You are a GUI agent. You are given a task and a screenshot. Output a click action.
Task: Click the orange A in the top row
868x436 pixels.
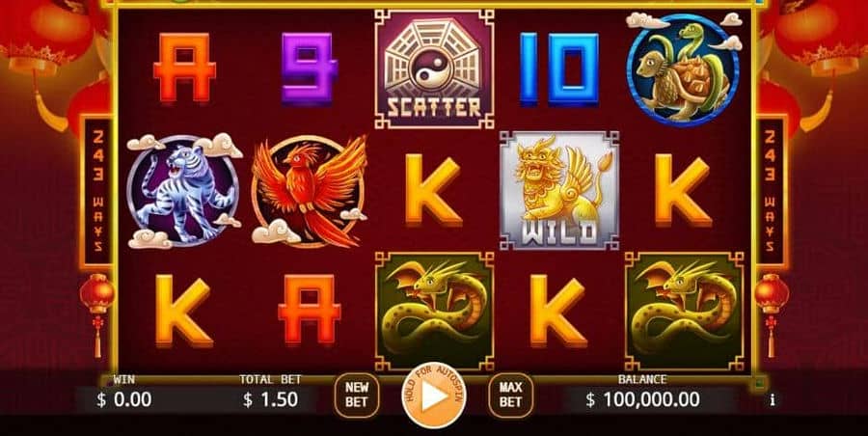[184, 68]
